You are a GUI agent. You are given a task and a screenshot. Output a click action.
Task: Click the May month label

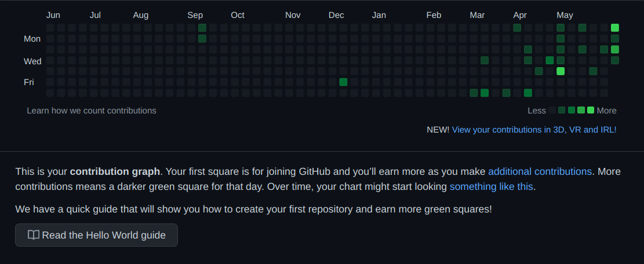point(565,15)
